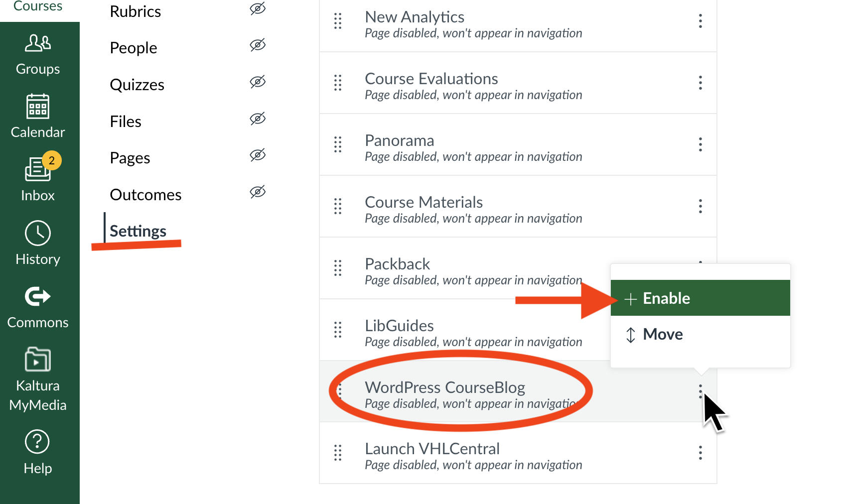Screen dimensions: 845x504
Task: Toggle hidden eye icon next to People
Action: [258, 45]
